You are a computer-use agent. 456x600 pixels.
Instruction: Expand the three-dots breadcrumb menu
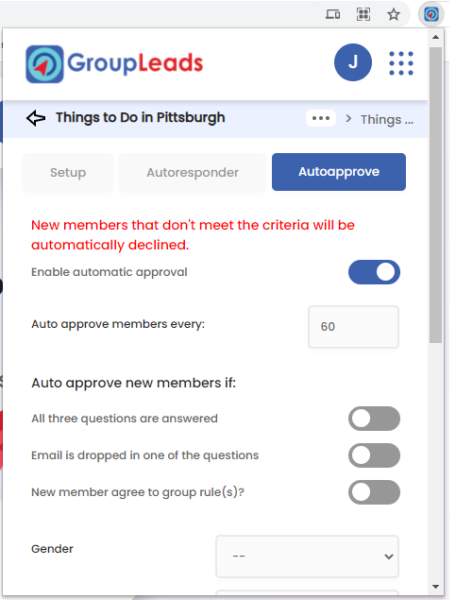pos(321,118)
